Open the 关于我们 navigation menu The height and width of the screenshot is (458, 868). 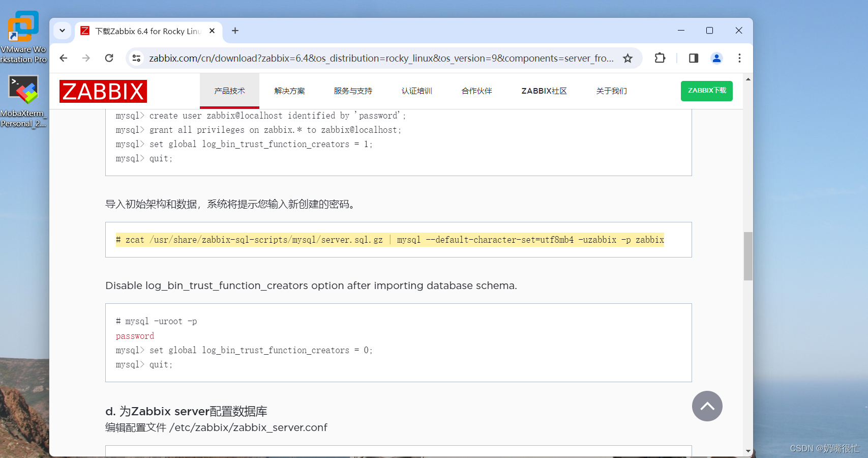[611, 91]
